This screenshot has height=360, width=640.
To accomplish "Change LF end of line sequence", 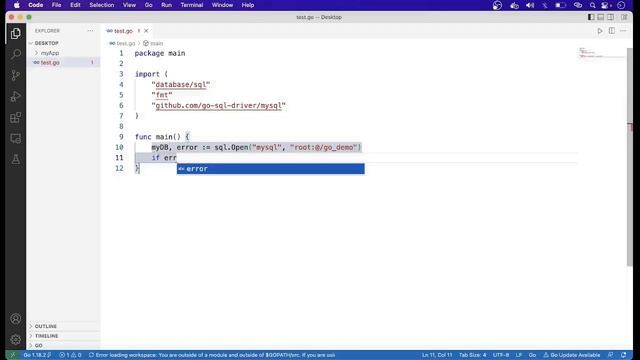I will 519,355.
